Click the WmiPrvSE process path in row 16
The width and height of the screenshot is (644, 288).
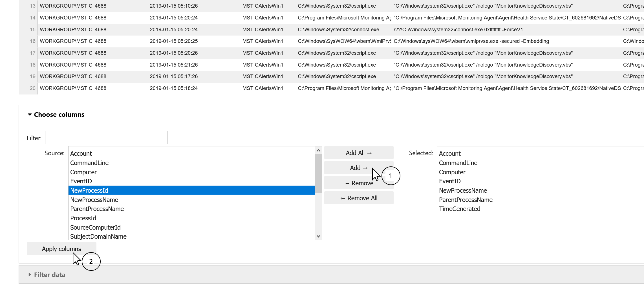click(x=345, y=41)
